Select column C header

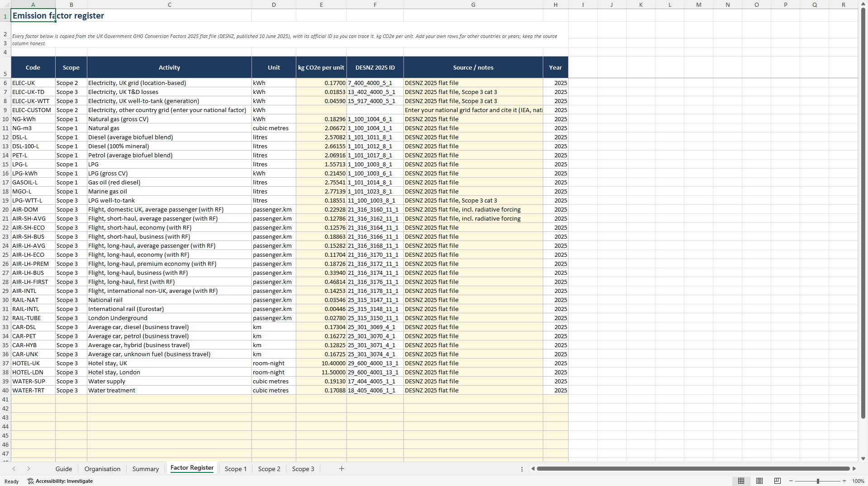click(x=169, y=5)
